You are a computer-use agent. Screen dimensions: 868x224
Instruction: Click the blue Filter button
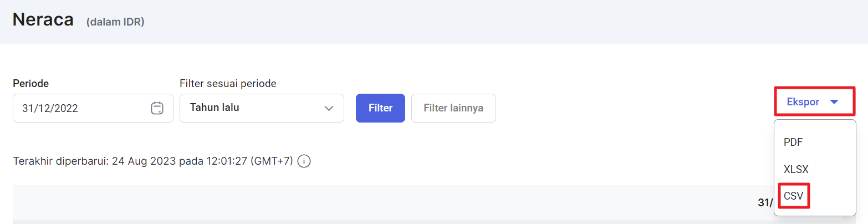coord(380,108)
